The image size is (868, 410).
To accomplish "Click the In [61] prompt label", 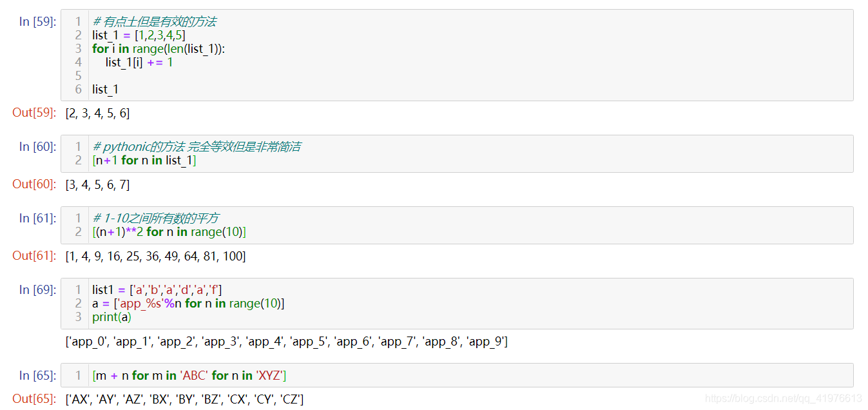I will click(x=37, y=218).
